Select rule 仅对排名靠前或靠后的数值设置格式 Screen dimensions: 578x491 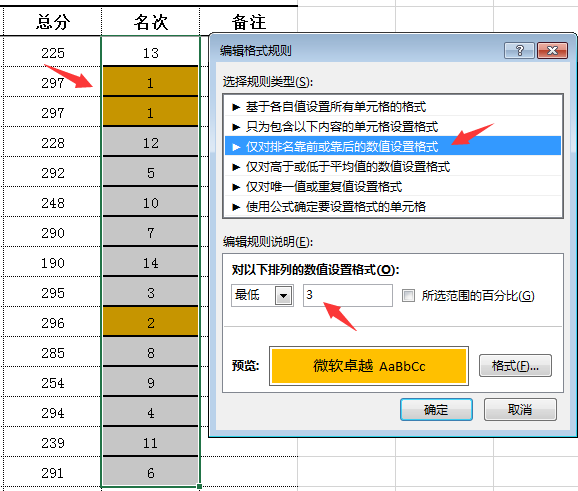point(393,147)
